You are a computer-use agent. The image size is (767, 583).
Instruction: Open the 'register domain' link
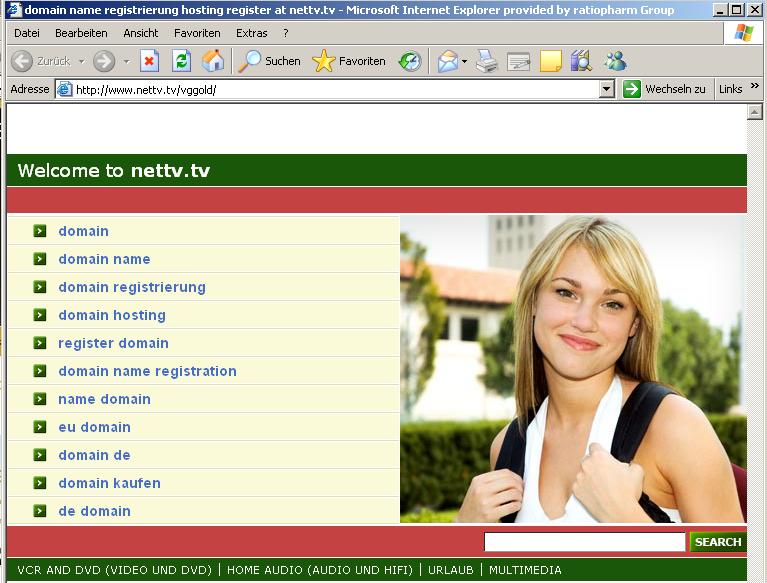113,343
